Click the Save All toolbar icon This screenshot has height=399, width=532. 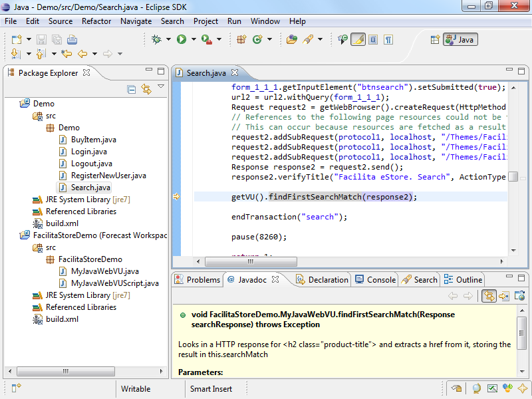pyautogui.click(x=57, y=40)
